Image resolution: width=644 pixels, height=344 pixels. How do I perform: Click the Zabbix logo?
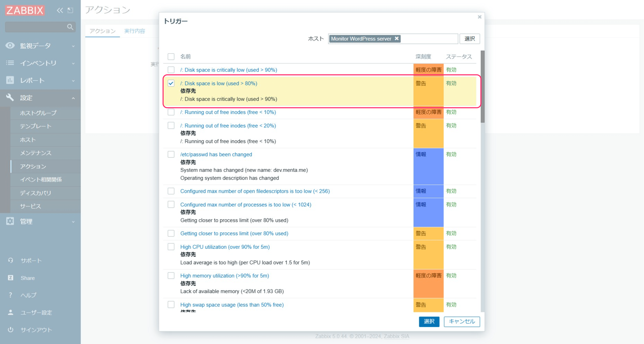(25, 10)
